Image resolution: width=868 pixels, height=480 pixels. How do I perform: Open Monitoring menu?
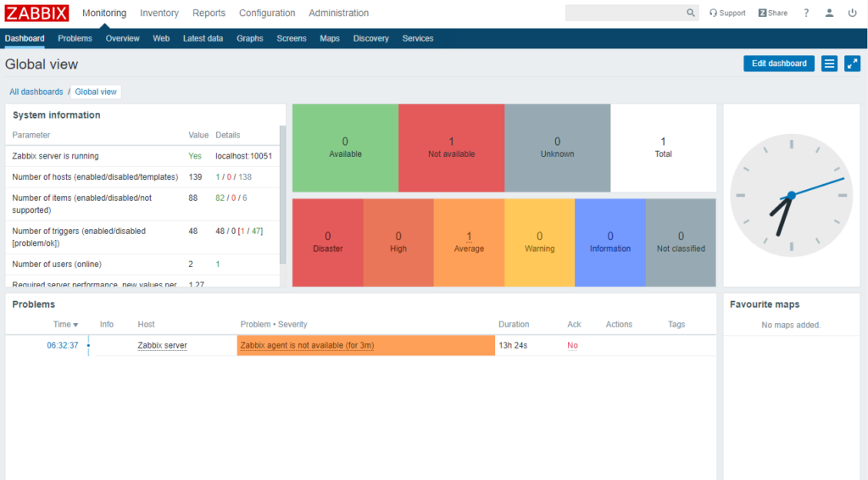(x=104, y=13)
